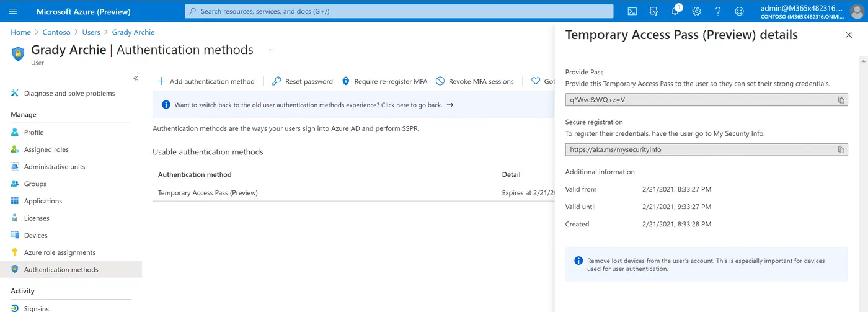The height and width of the screenshot is (312, 868).
Task: Click the Microsoft Azure (Preview) logo text
Action: [84, 11]
